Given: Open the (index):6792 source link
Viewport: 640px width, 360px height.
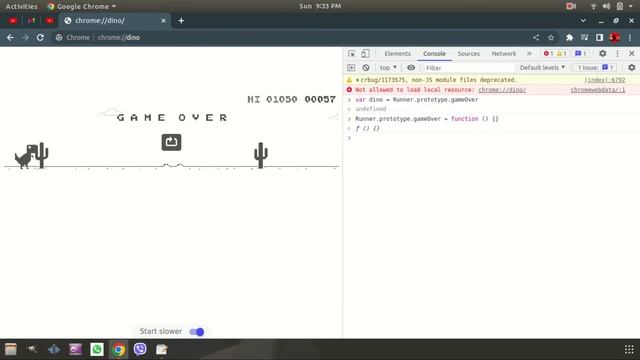Looking at the screenshot, I should tap(604, 80).
